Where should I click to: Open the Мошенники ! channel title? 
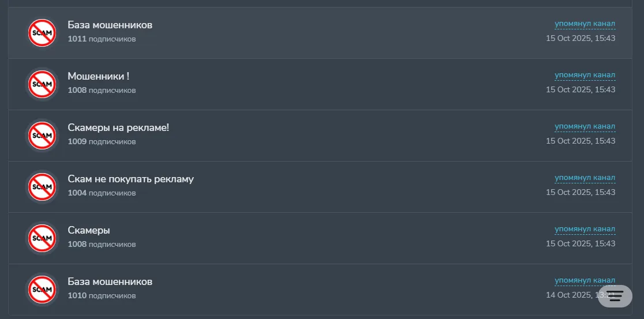[99, 76]
